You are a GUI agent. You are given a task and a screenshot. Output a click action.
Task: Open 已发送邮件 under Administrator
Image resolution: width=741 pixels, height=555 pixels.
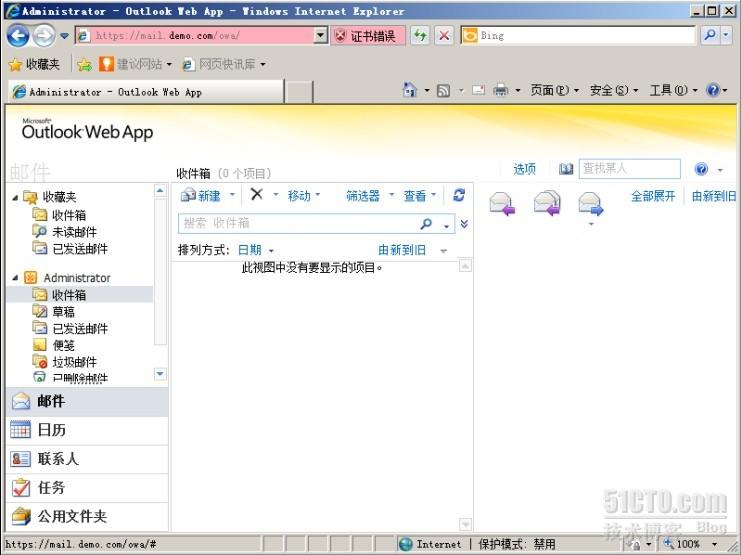(x=80, y=328)
